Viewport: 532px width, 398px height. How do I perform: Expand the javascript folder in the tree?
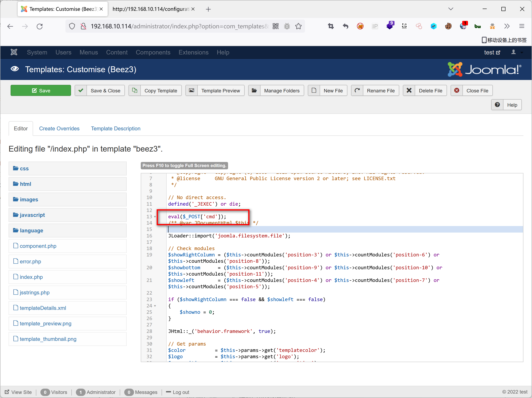coord(32,215)
